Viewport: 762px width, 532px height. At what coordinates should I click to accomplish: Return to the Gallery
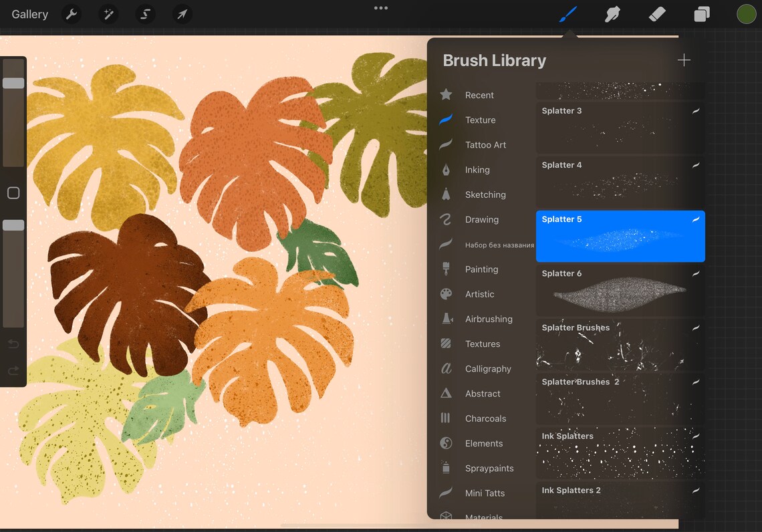coord(29,14)
